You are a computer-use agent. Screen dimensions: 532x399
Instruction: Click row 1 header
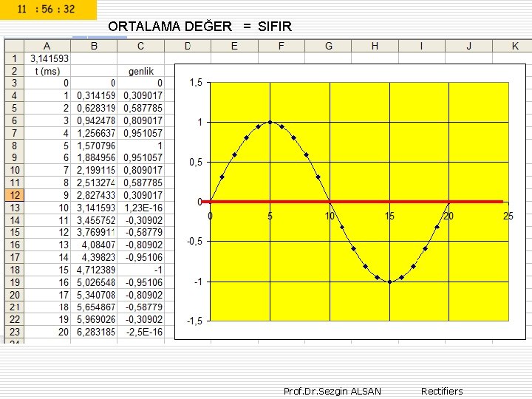point(15,58)
